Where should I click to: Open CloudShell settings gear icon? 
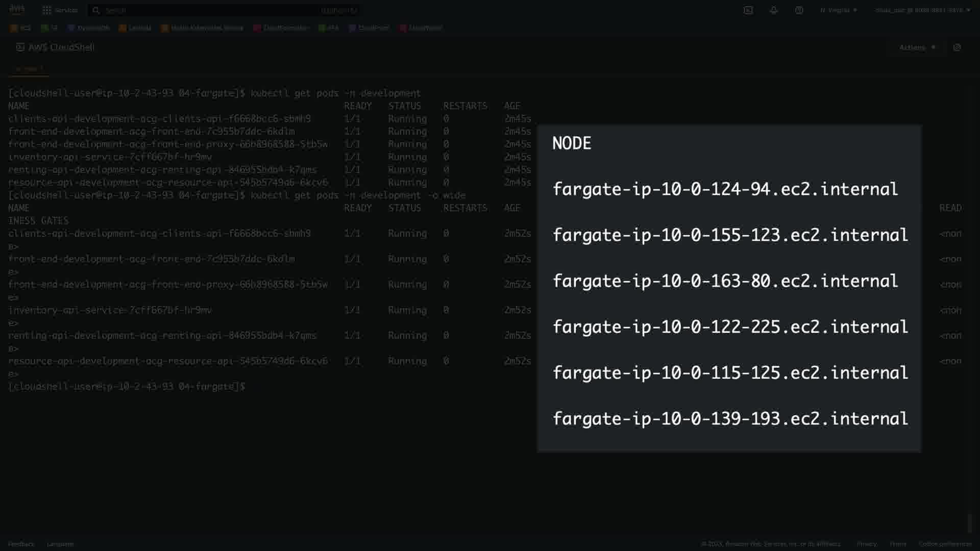tap(957, 47)
